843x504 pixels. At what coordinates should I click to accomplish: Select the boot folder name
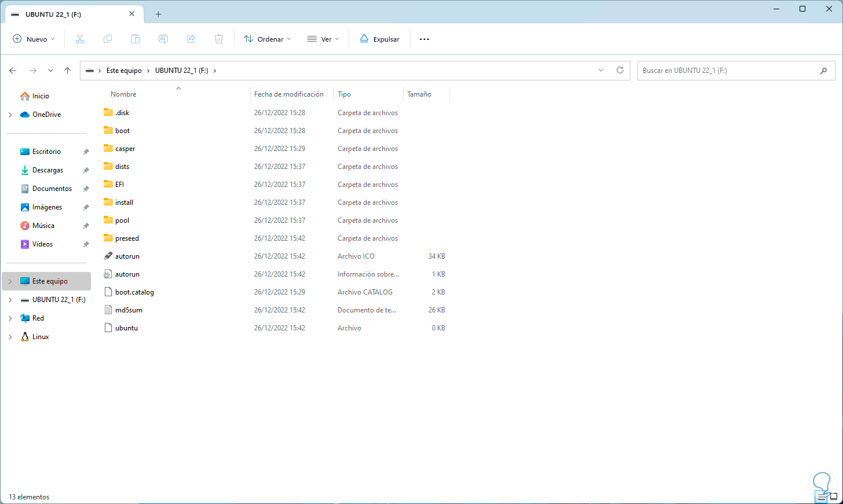tap(122, 131)
